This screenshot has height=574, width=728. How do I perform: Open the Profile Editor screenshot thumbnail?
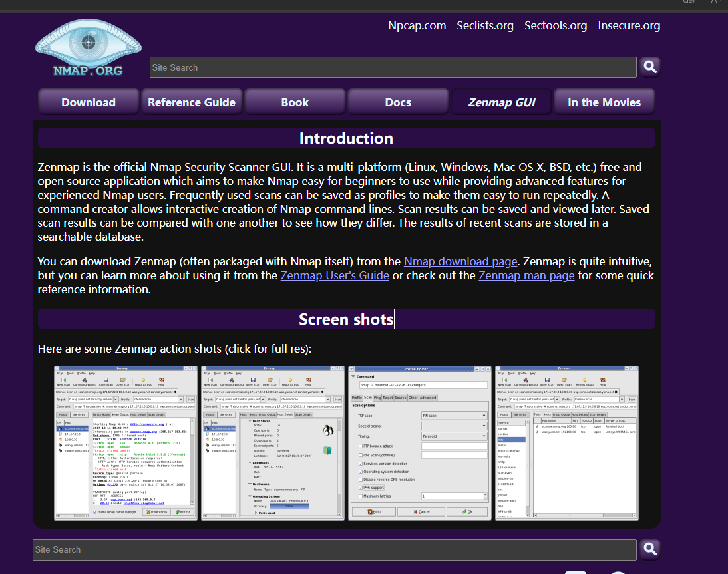point(420,443)
